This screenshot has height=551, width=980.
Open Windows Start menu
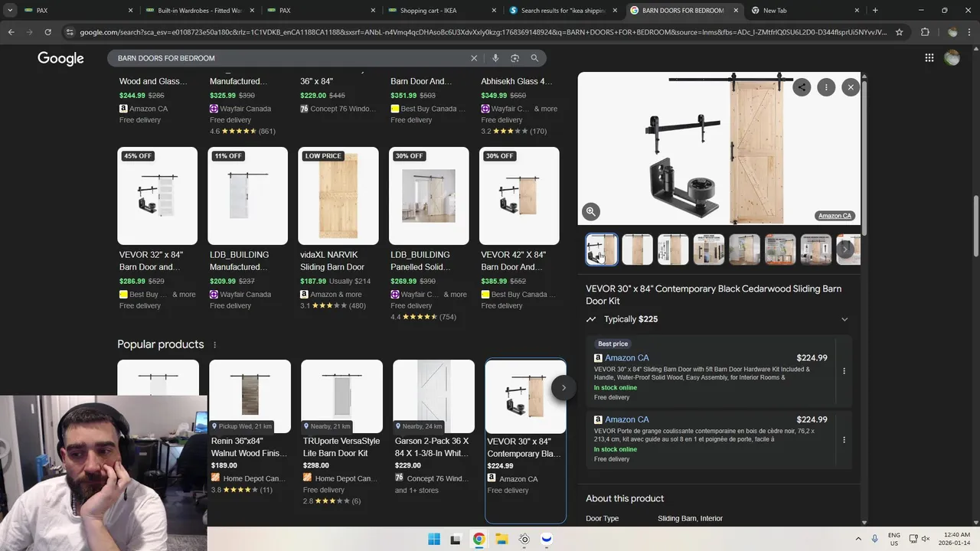point(434,539)
